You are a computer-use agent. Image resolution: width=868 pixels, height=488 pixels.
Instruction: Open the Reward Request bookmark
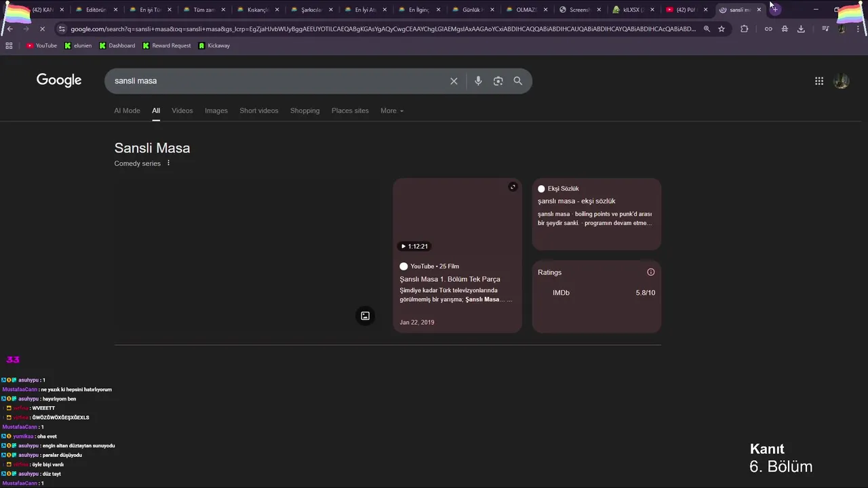pos(167,45)
